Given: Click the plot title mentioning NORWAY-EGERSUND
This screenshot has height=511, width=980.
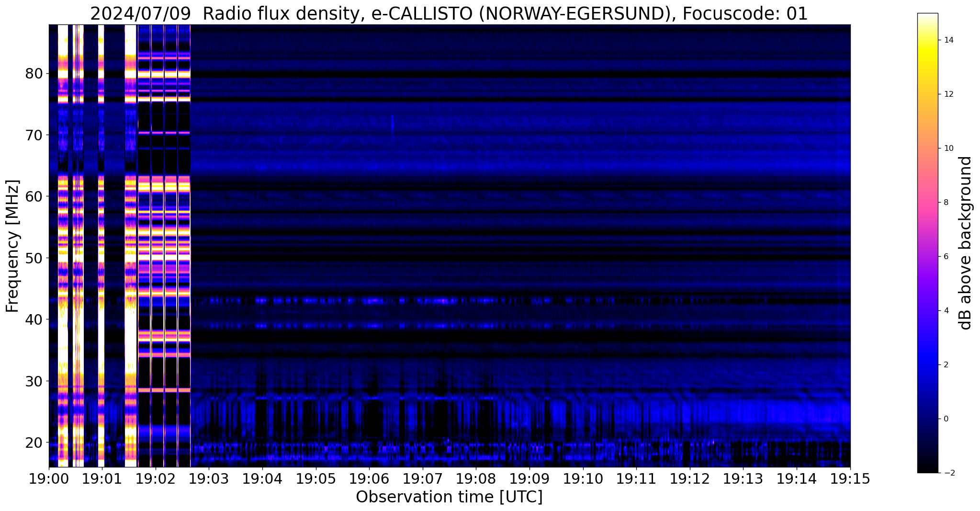Looking at the screenshot, I should [449, 13].
